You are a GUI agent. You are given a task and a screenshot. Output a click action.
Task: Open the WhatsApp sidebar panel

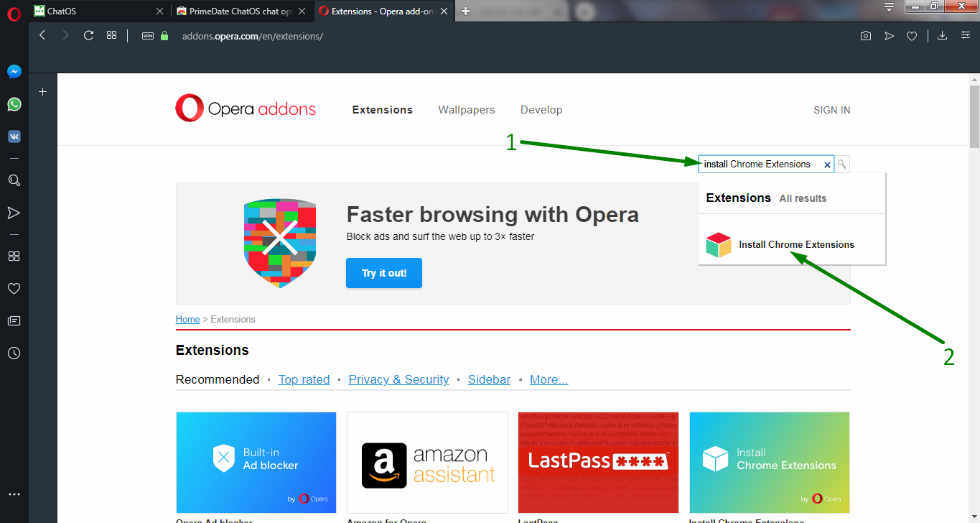click(14, 104)
